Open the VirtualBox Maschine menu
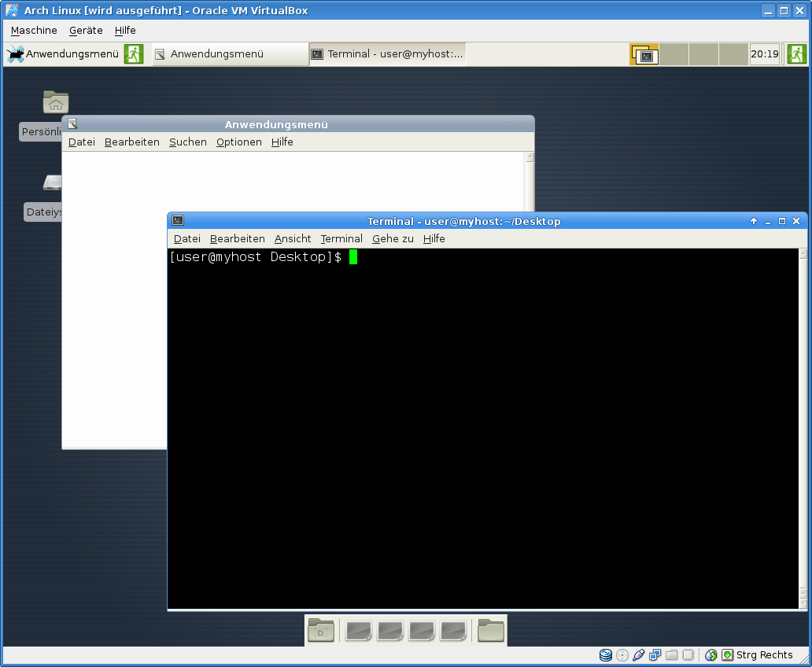The image size is (812, 667). 34,31
